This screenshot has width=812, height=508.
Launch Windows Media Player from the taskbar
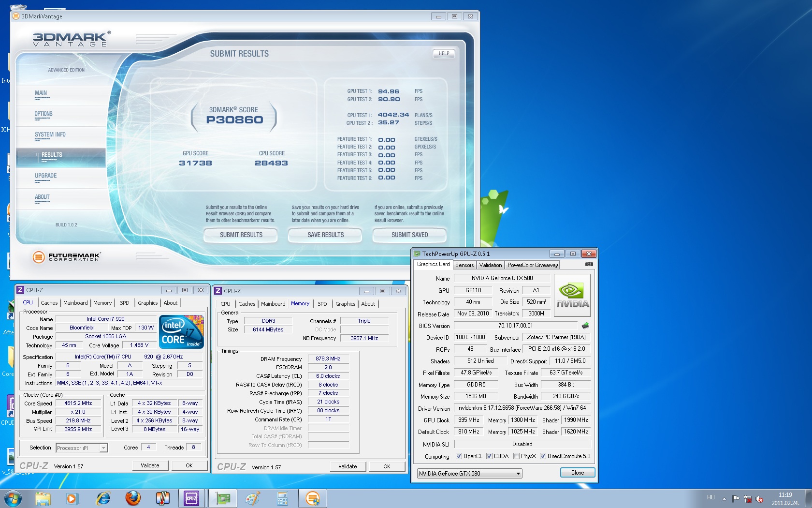click(72, 498)
